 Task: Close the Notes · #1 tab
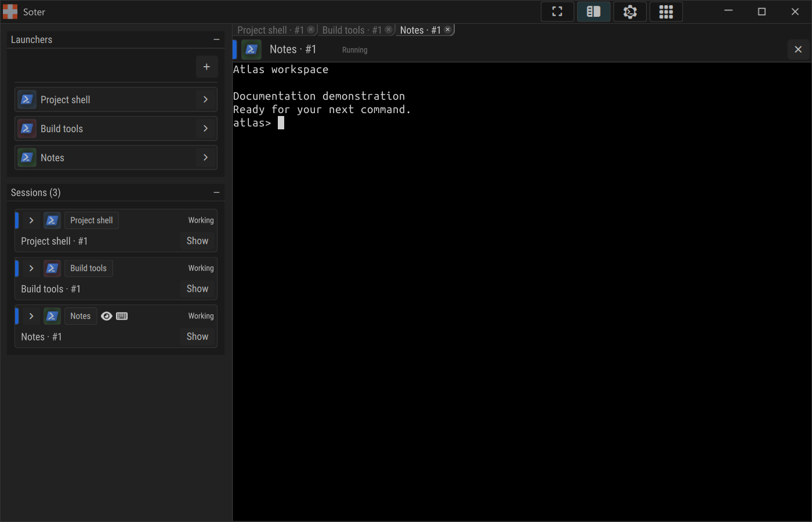tap(448, 30)
